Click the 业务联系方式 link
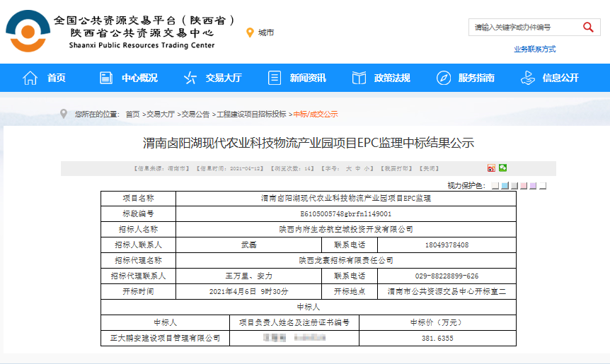The image size is (610, 364). click(534, 49)
